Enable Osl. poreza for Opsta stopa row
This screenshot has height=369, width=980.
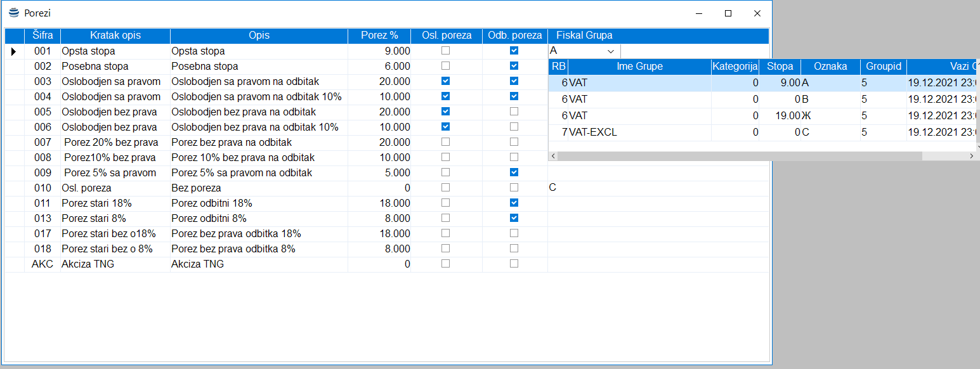[x=446, y=51]
